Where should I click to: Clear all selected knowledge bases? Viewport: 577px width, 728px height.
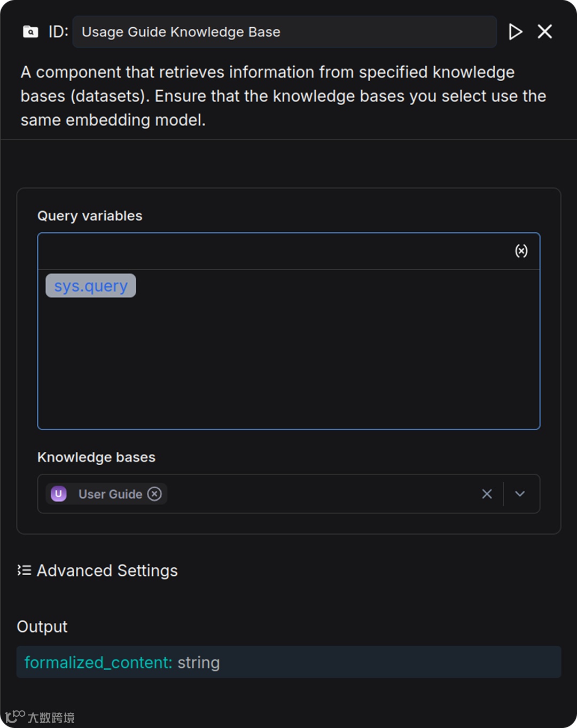(487, 494)
